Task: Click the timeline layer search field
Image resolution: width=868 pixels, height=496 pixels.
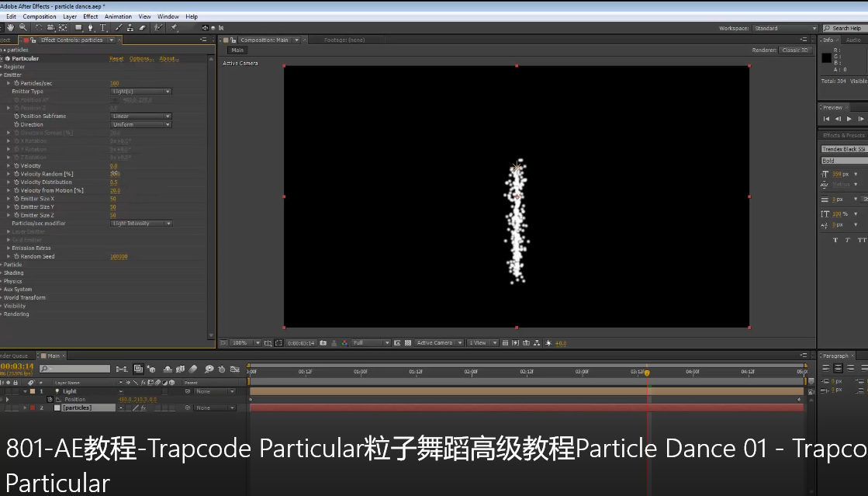Action: tap(75, 369)
